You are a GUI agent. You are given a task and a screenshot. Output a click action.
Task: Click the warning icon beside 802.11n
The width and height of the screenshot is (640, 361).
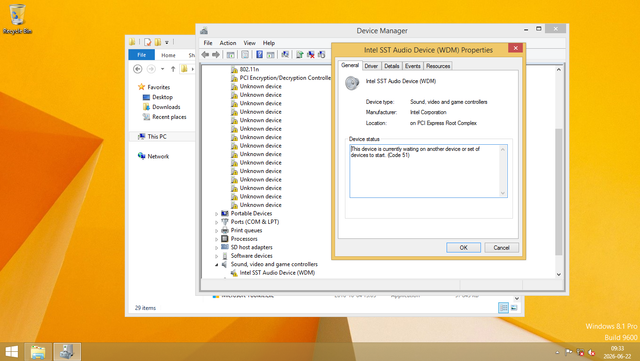pos(234,69)
